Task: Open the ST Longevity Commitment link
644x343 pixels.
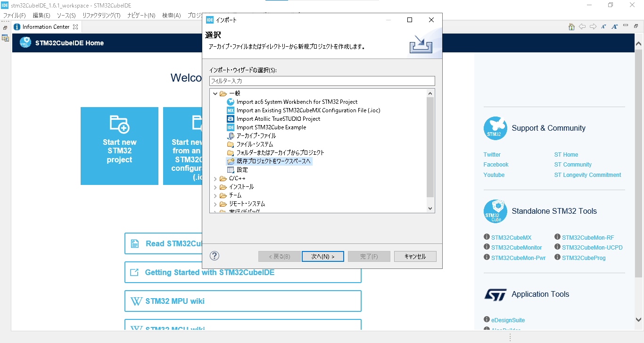Action: point(587,175)
